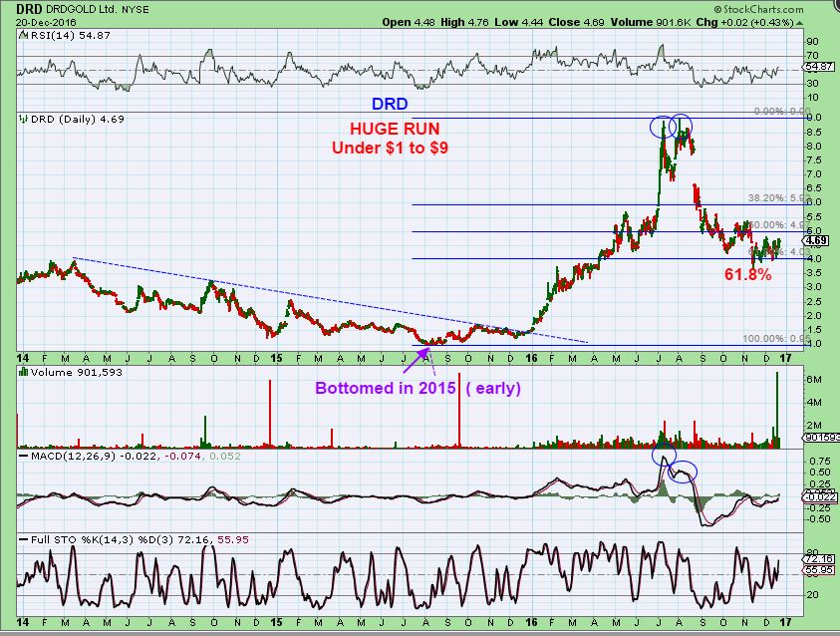The image size is (840, 636).
Task: Click the RSI(14) 54.87 panel label
Action: click(70, 36)
